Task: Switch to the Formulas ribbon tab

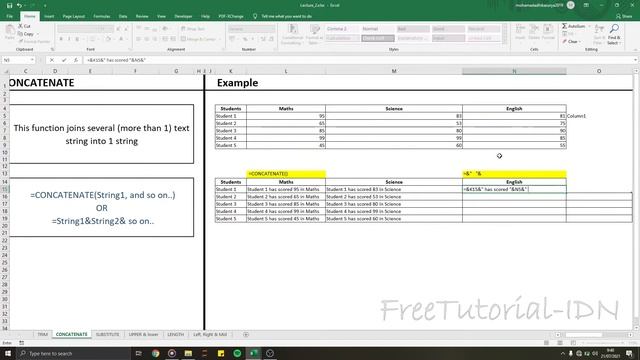Action: (102, 16)
